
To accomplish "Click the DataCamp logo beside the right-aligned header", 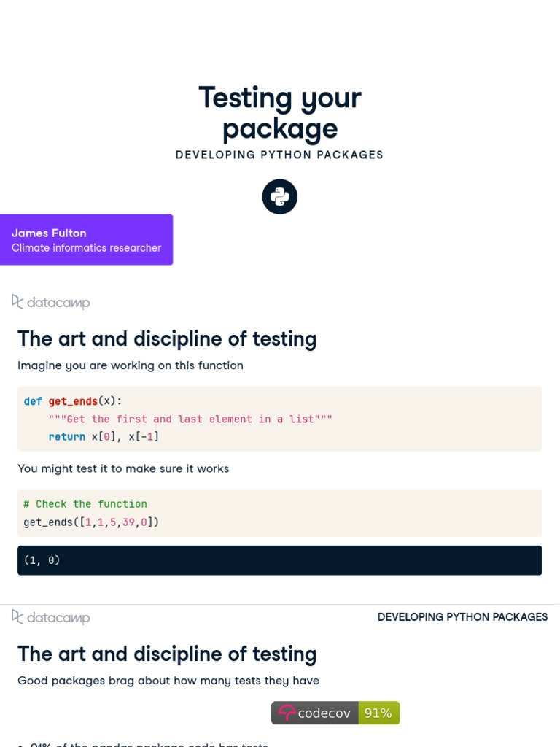I will click(x=51, y=617).
